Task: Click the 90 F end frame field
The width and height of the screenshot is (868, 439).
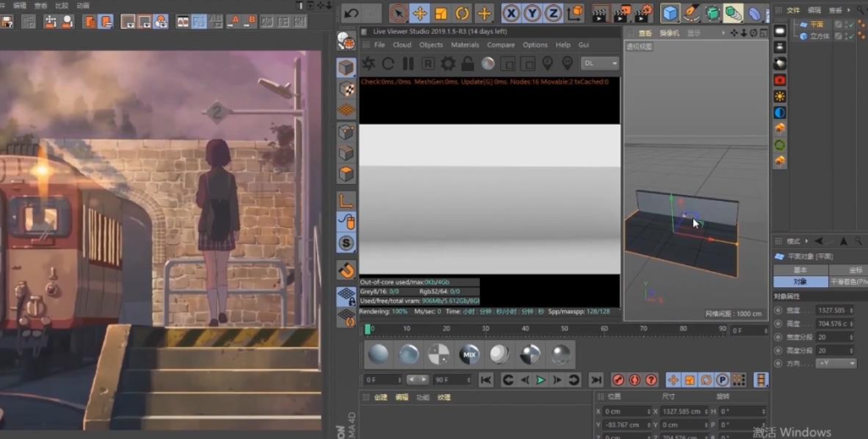Action: pyautogui.click(x=453, y=380)
